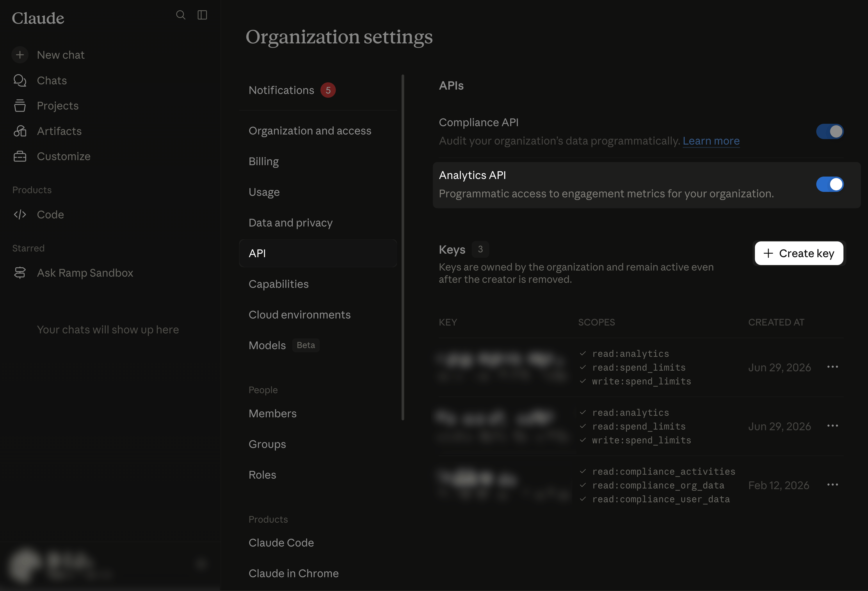Click the red notifications badge showing 5

[x=328, y=90]
